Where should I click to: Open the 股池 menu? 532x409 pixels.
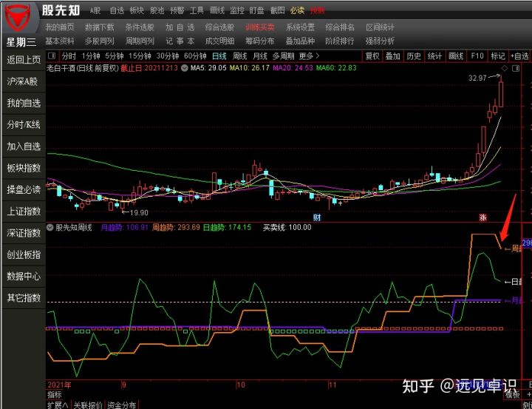coord(157,10)
